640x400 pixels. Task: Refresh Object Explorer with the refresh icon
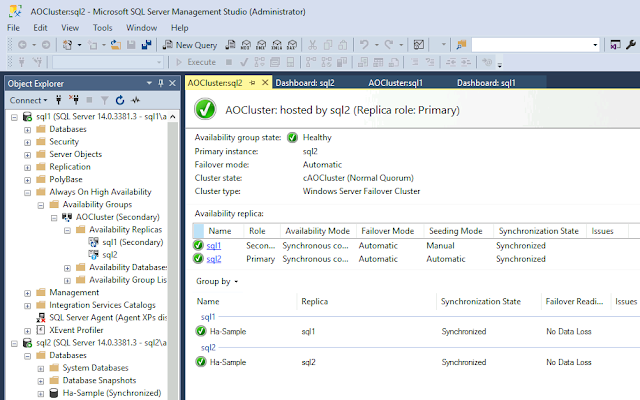pos(120,100)
